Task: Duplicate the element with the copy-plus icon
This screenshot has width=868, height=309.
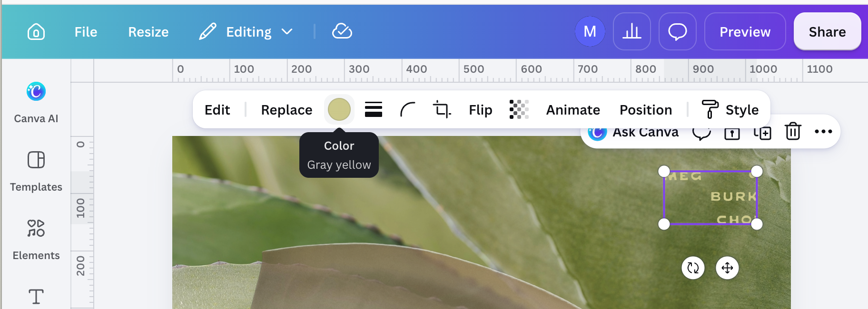Action: (762, 133)
